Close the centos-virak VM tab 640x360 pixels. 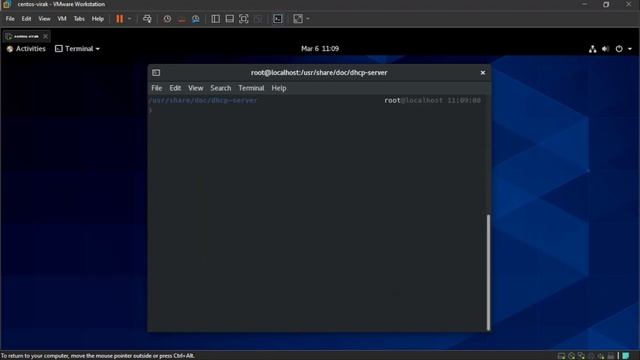tap(45, 36)
